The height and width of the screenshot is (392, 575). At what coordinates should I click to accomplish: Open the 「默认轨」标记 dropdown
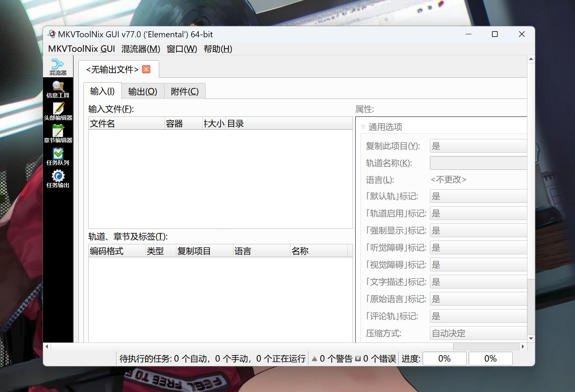coord(478,196)
